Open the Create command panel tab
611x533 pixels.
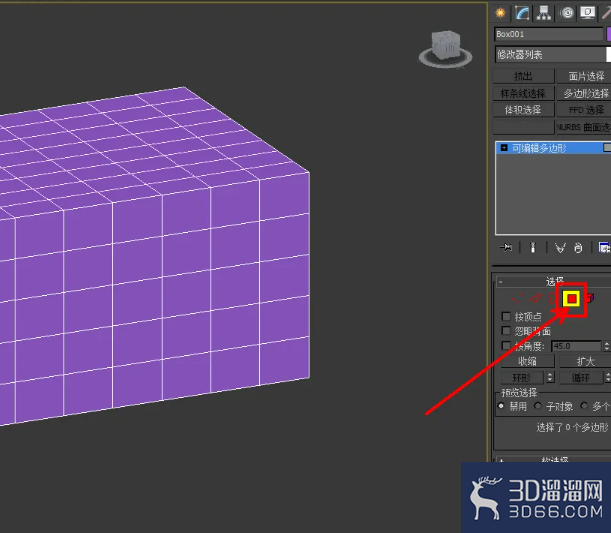tap(500, 13)
